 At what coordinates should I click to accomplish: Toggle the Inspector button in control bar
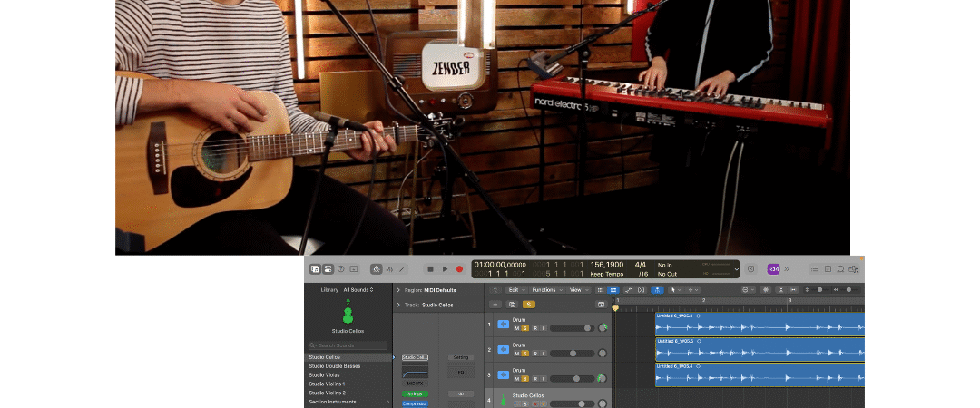328,269
